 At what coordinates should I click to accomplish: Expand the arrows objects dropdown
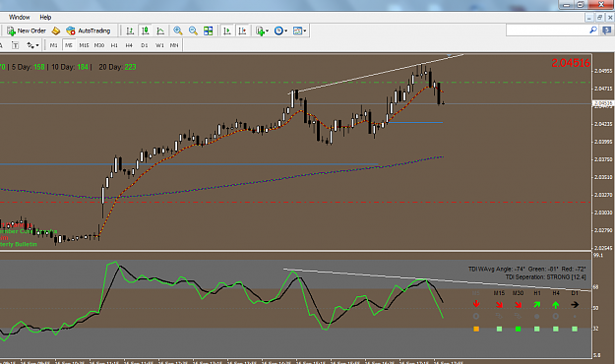coord(32,45)
